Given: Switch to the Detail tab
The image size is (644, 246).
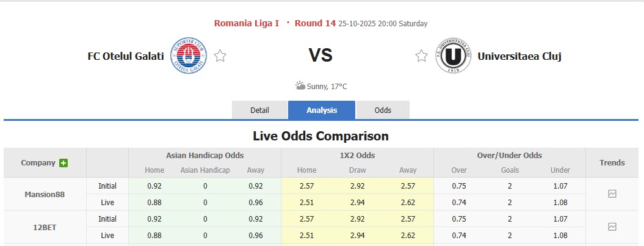Looking at the screenshot, I should click(259, 110).
